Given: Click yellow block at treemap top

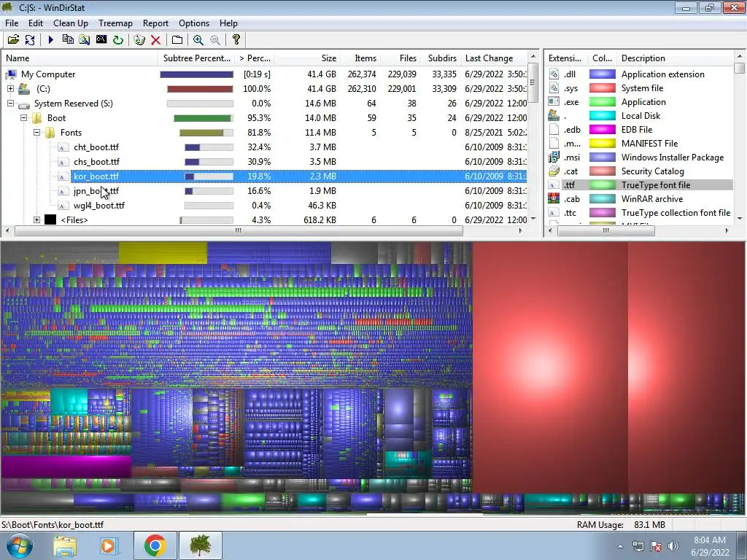Looking at the screenshot, I should point(163,252).
